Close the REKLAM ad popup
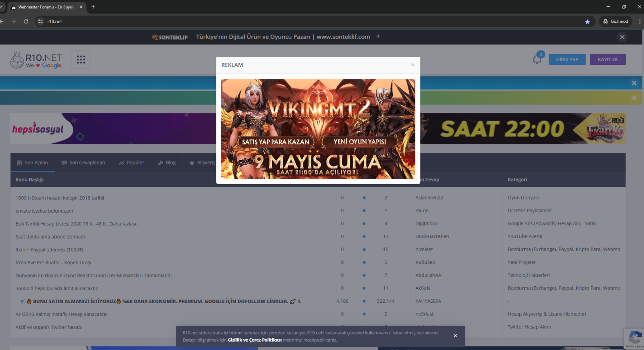The image size is (644, 350). tap(412, 65)
